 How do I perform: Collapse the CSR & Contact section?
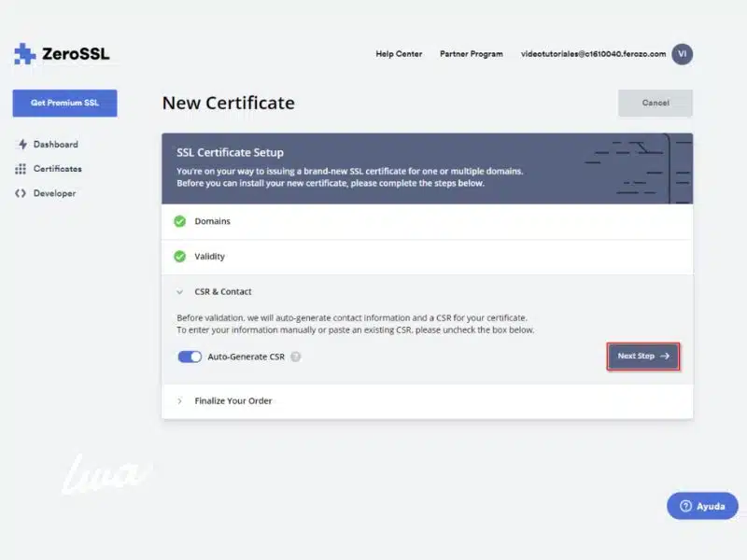180,291
